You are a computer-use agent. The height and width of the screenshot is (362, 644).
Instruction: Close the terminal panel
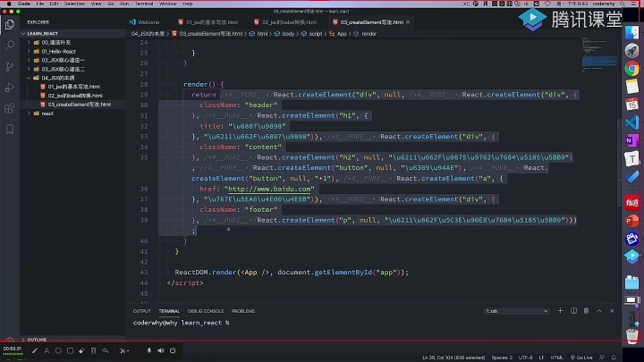click(612, 311)
